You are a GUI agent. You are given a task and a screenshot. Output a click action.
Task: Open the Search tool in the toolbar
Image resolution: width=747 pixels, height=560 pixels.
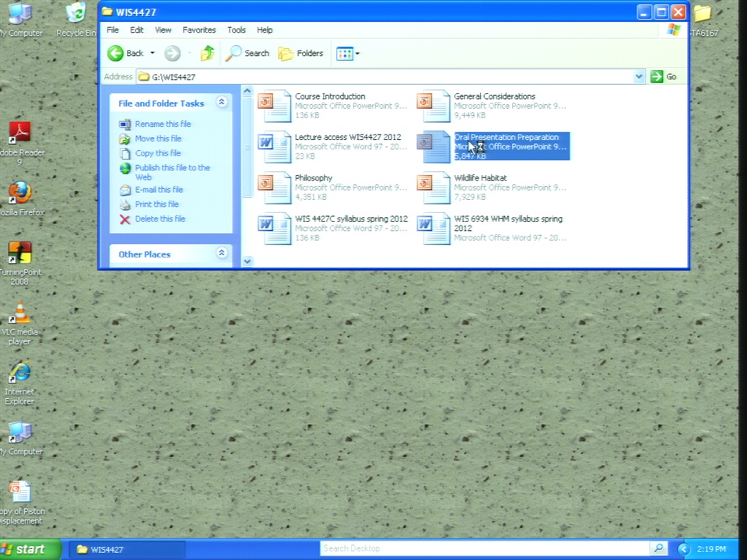[x=247, y=54]
